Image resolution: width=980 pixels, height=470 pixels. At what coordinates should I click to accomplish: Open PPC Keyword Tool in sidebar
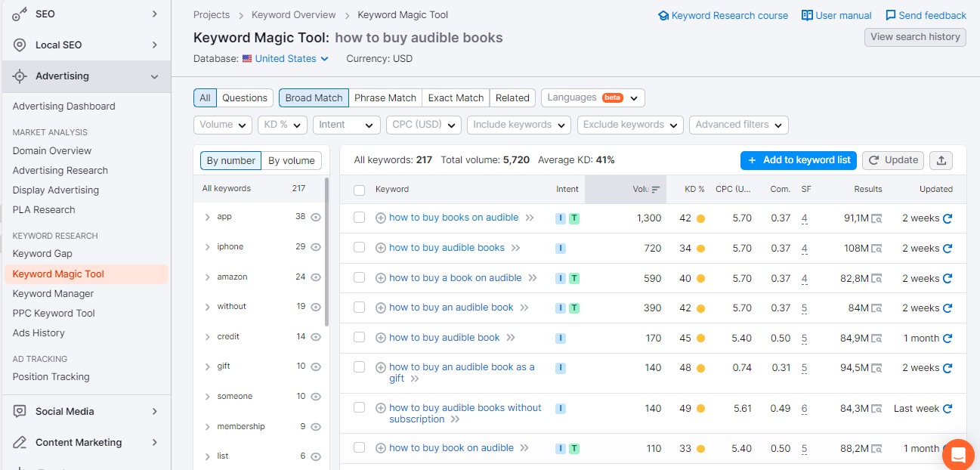click(x=54, y=314)
